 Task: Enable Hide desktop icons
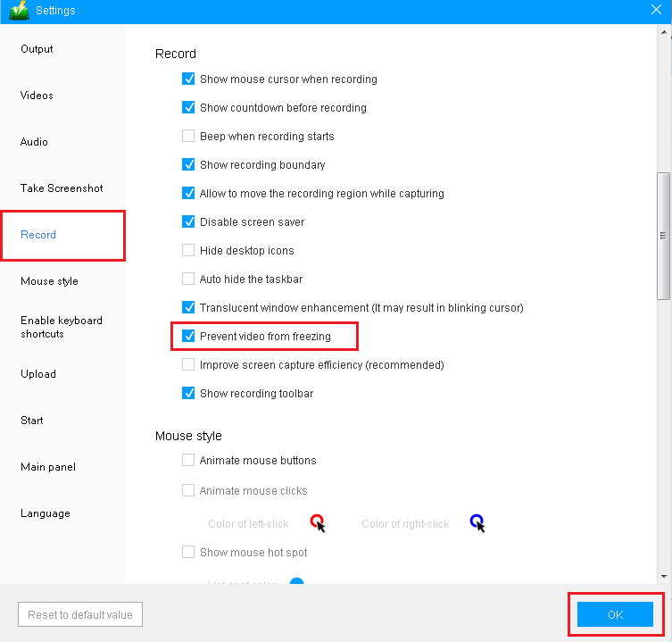pos(188,250)
